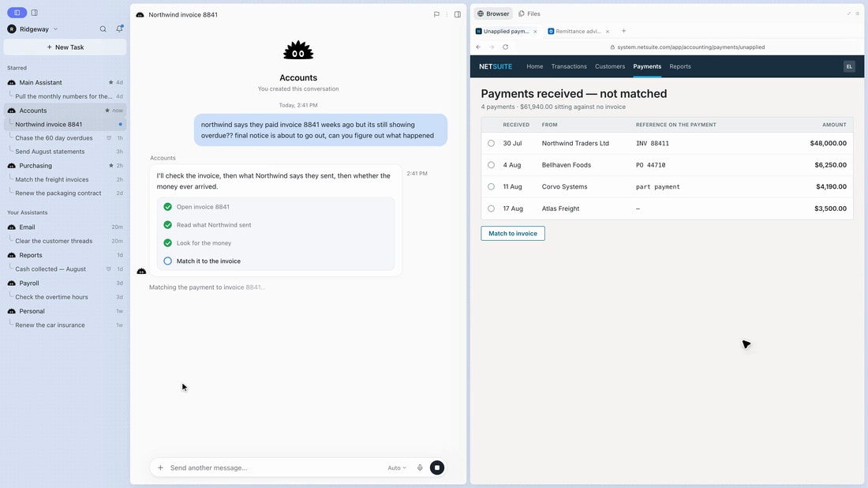Select the Purchasing assistant
Screen dimensions: 868x488
(x=36, y=166)
